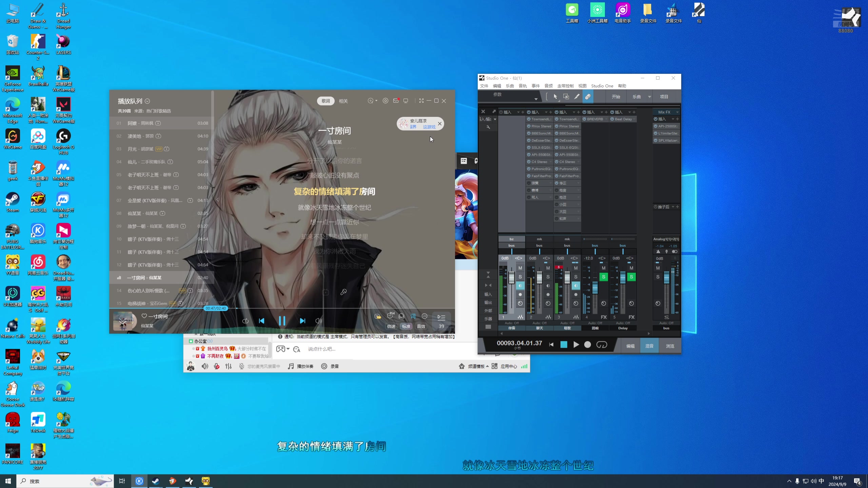Select the Paint pencil tool
Screen dimensions: 868x488
[577, 97]
